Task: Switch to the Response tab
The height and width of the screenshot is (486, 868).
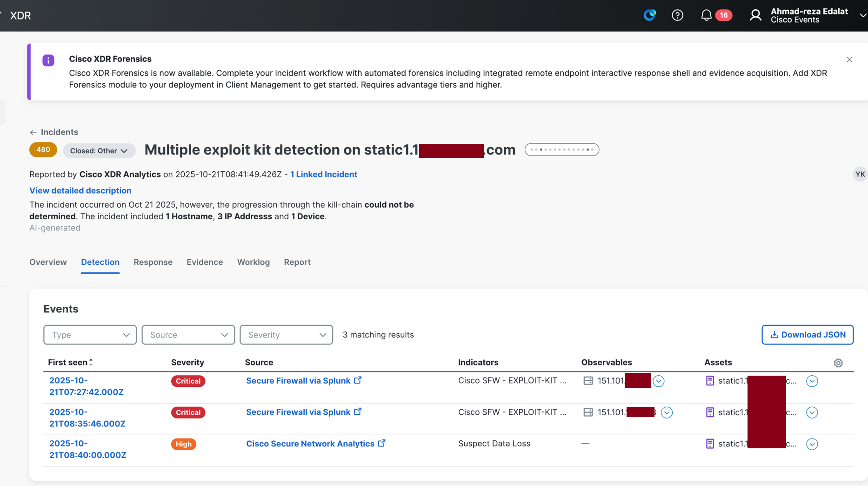Action: 153,262
